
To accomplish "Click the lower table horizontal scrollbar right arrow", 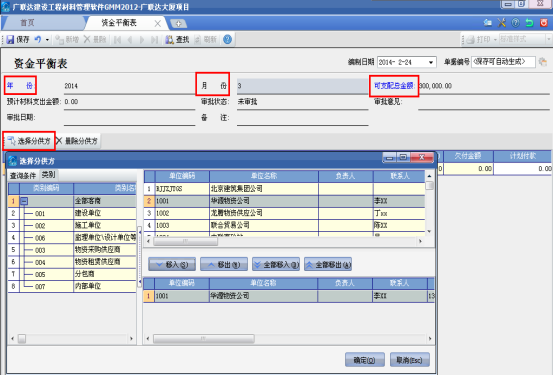I will coord(430,339).
